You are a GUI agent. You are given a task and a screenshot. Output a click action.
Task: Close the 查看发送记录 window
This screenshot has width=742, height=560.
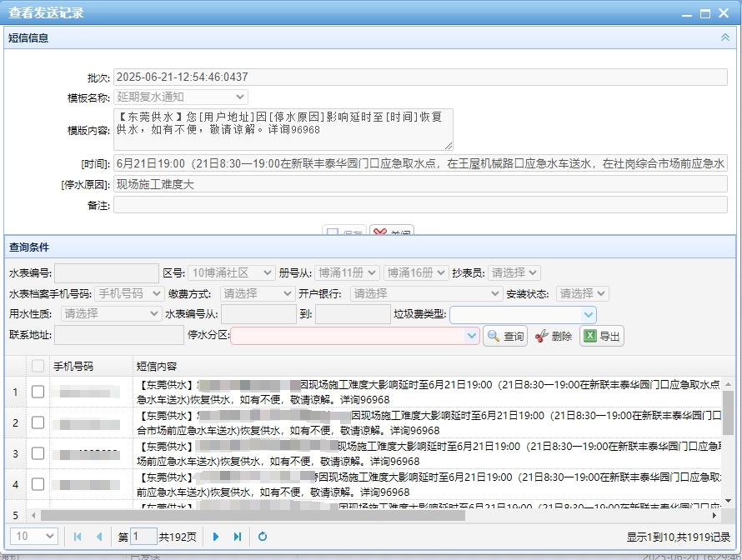724,13
